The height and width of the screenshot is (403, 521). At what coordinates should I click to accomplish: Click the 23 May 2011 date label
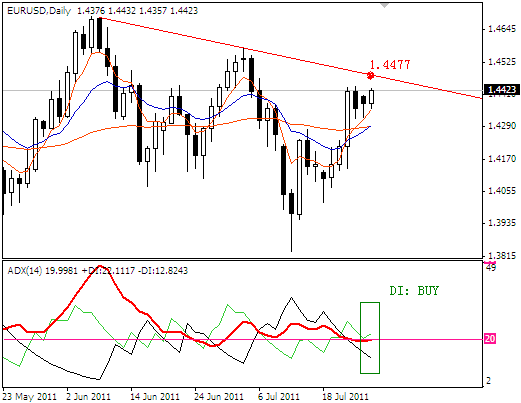(x=29, y=397)
